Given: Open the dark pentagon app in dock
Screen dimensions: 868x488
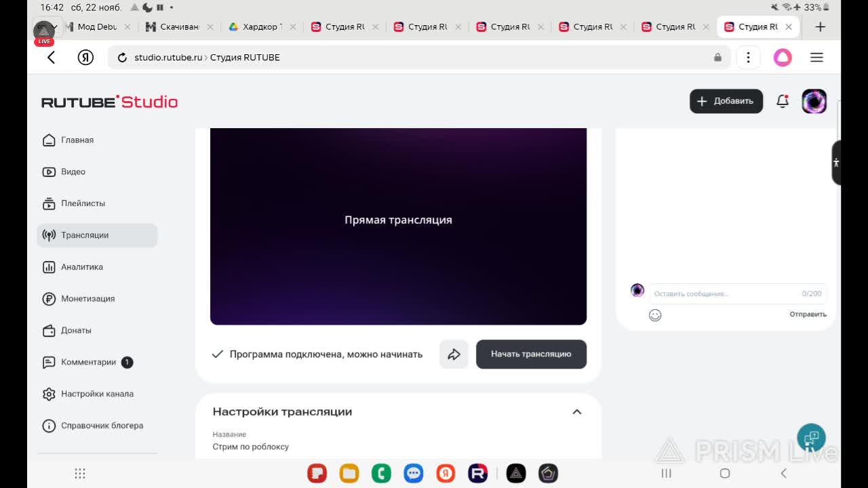Looking at the screenshot, I should (x=548, y=473).
